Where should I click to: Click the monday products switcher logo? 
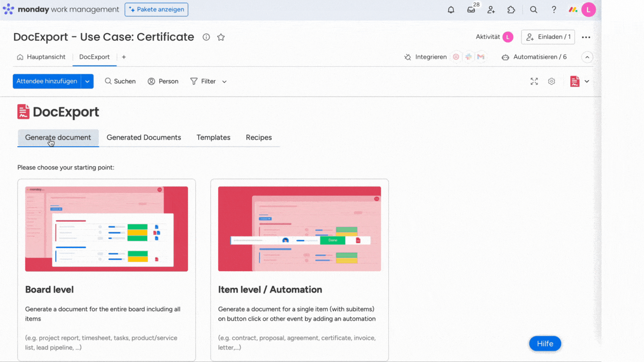click(x=573, y=10)
